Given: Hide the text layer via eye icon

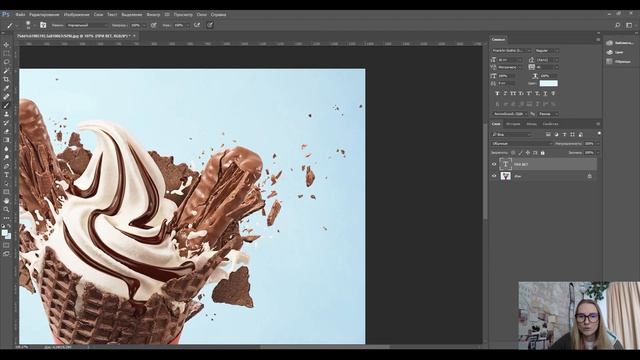Looking at the screenshot, I should [494, 164].
